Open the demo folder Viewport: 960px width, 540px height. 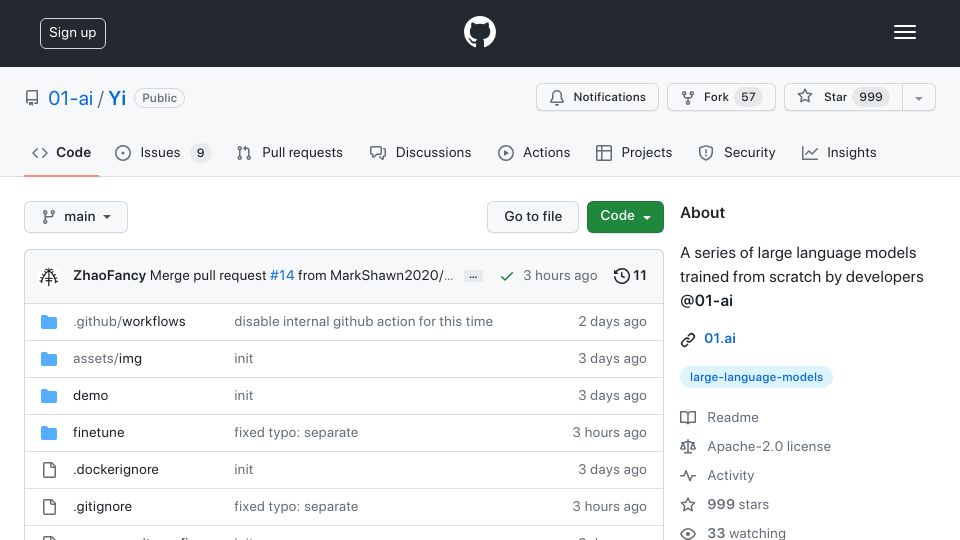pos(91,396)
